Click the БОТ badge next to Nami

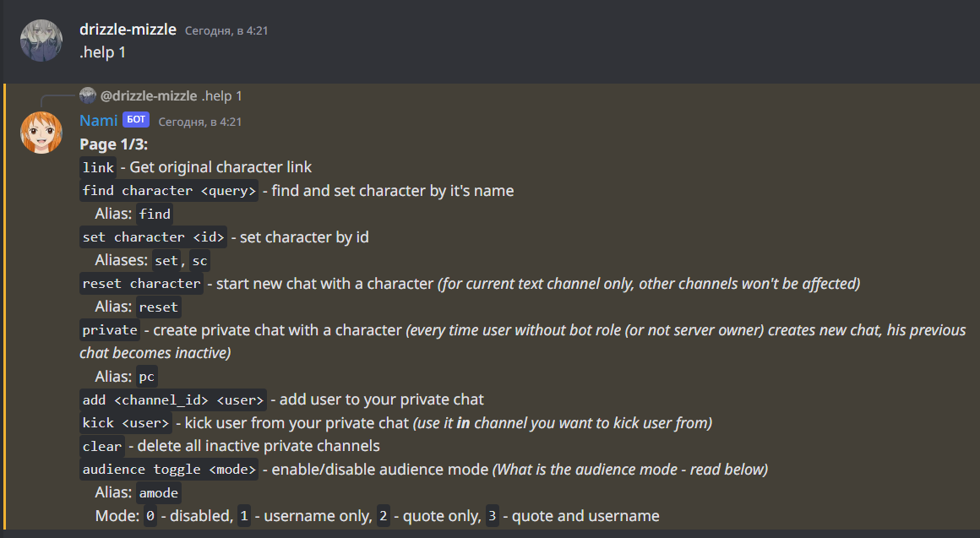pyautogui.click(x=135, y=119)
